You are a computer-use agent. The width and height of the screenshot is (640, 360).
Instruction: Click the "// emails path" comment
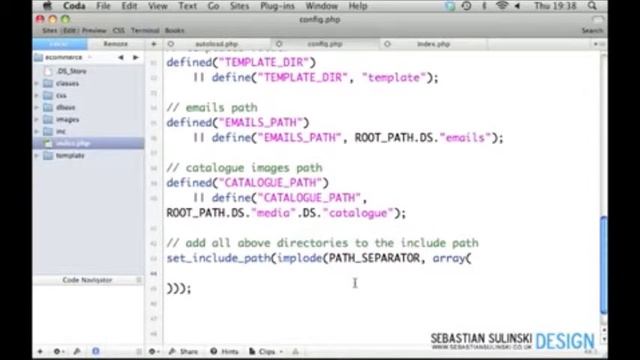click(x=212, y=108)
